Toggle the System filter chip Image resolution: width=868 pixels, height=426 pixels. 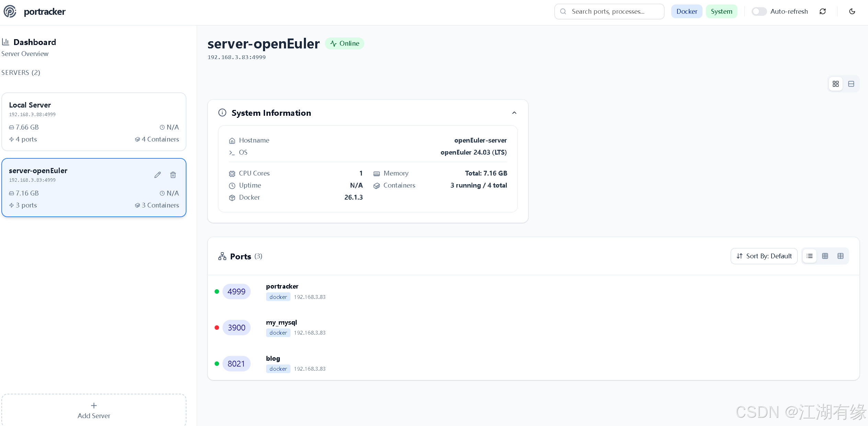point(721,11)
